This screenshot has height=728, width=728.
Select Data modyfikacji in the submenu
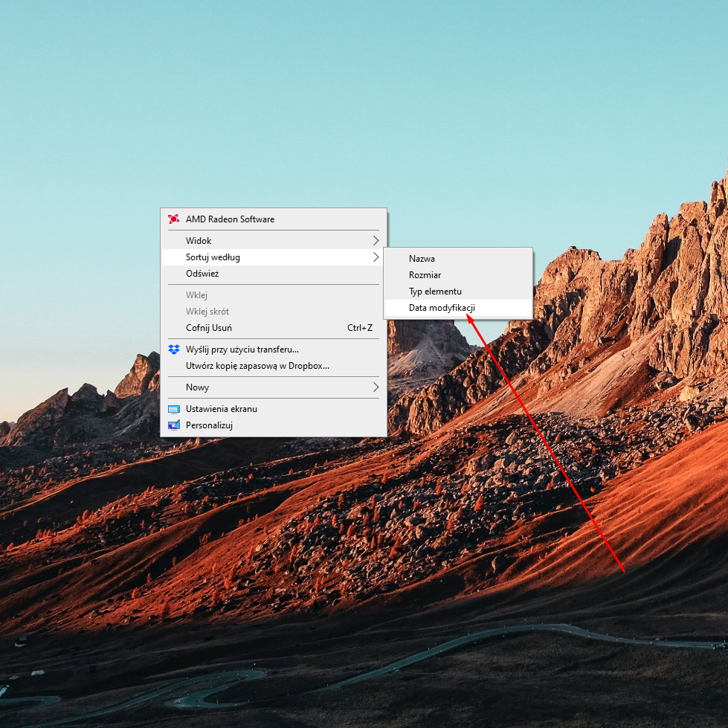(x=442, y=308)
